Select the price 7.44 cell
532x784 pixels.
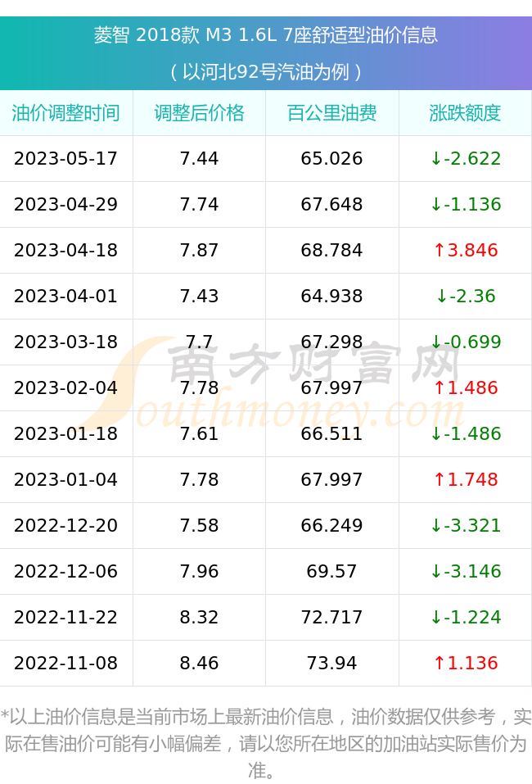click(199, 158)
